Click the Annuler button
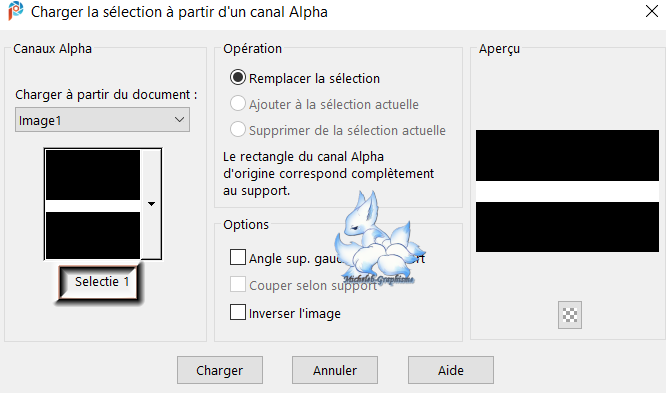Image resolution: width=666 pixels, height=393 pixels. click(x=335, y=370)
